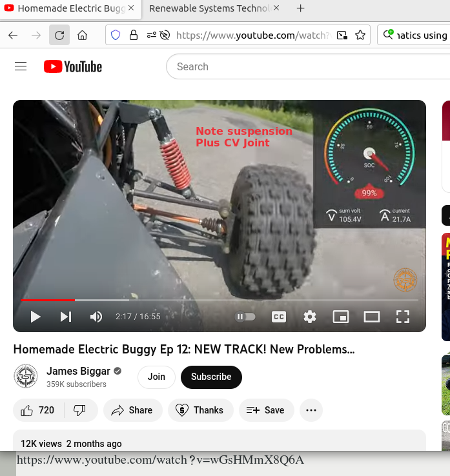
Task: Toggle closed captions on the video
Action: pos(279,317)
